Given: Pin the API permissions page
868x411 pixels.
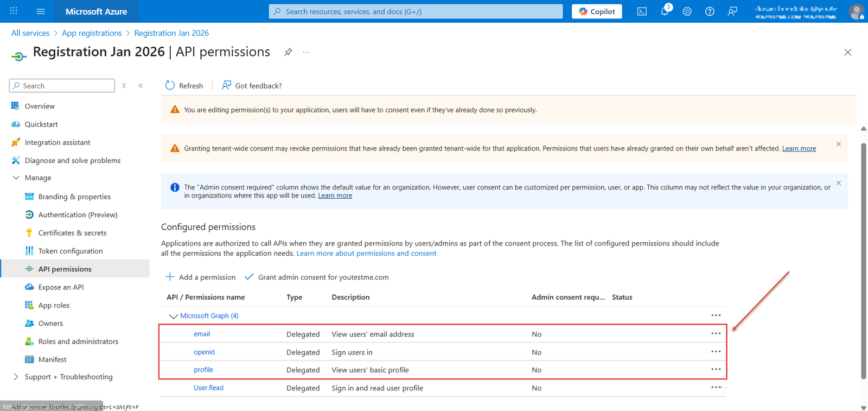Looking at the screenshot, I should pyautogui.click(x=288, y=52).
